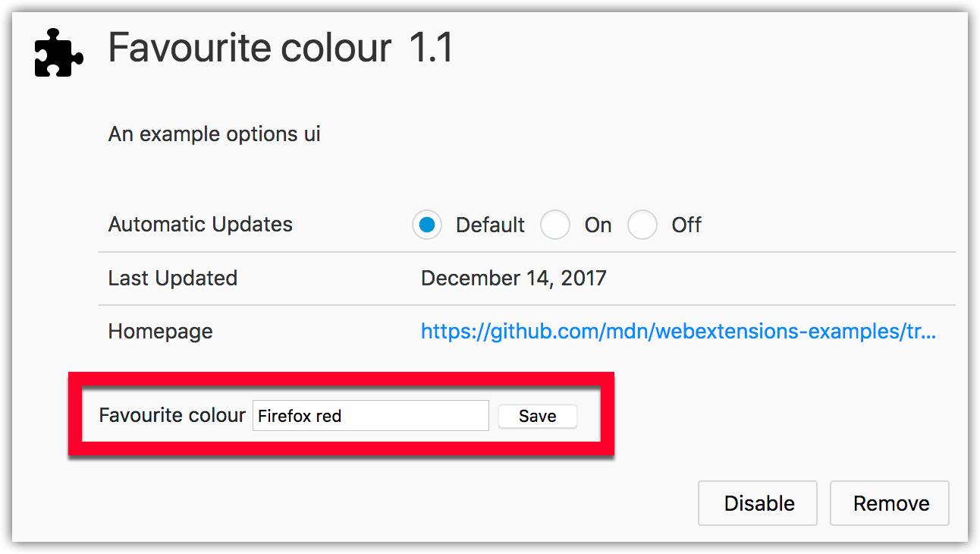
Task: Click the Favourite colour 1.1 title
Action: [250, 48]
